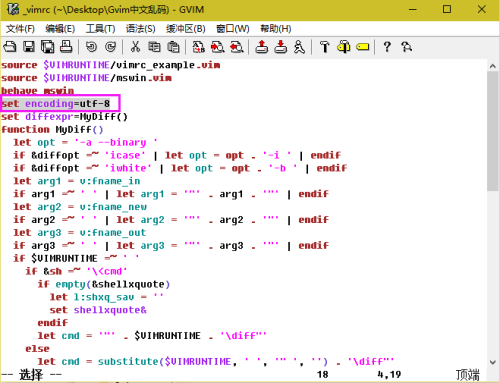
Task: Open the 文件(F) menu
Action: point(20,29)
